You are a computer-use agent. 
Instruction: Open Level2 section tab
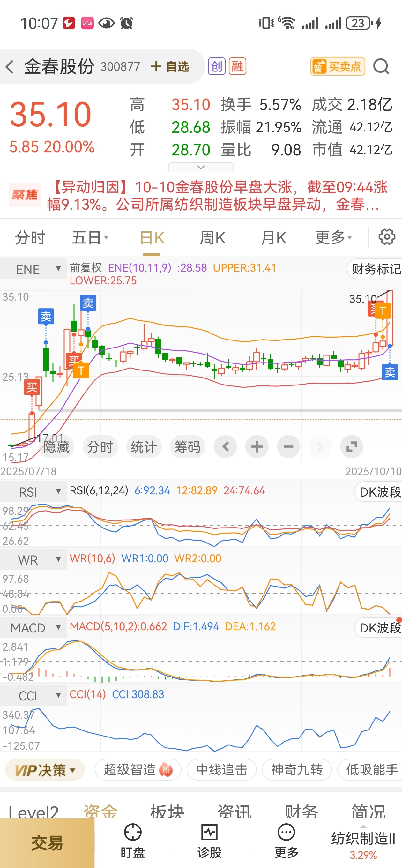coord(33,812)
